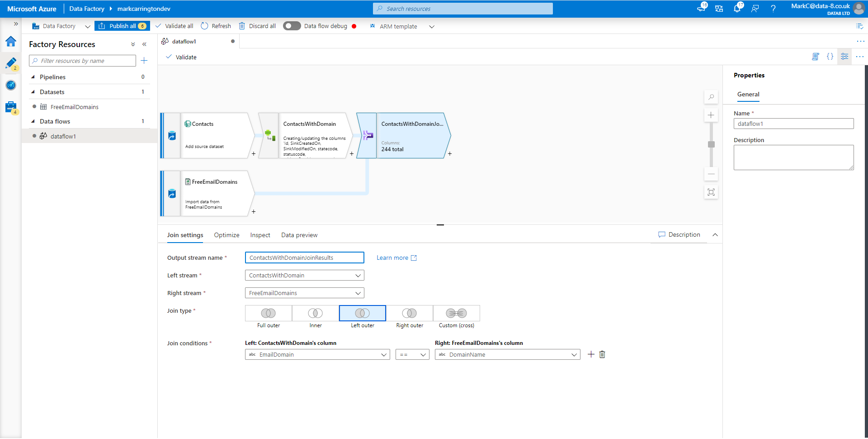Click the zoom-to-fit icon on canvas
Screen dimensions: 868x439
click(711, 192)
